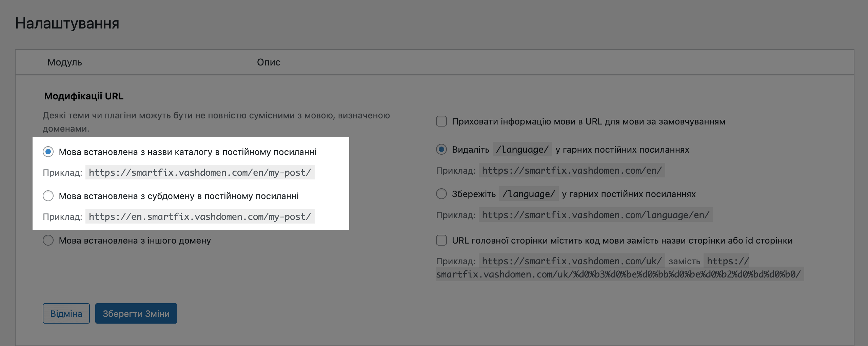Select 'Збережіть /language/' pretty permalinks radio
This screenshot has height=346, width=868.
(441, 194)
